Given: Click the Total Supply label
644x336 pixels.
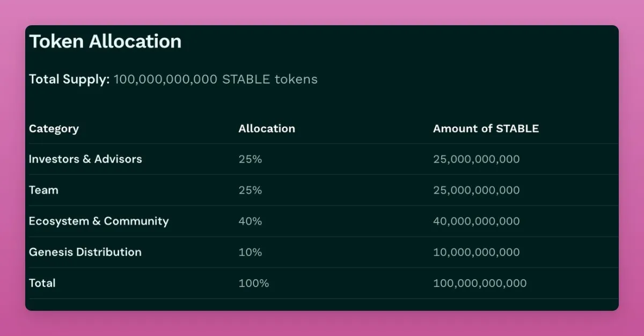Looking at the screenshot, I should (x=69, y=79).
